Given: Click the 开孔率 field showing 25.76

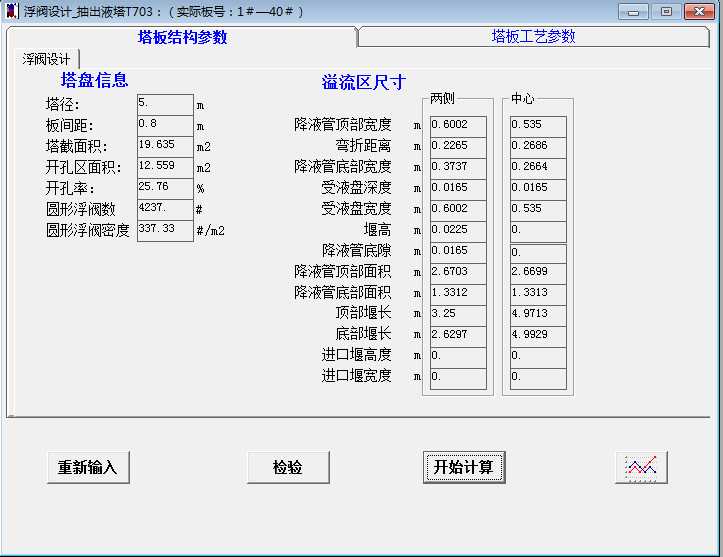Looking at the screenshot, I should 165,189.
